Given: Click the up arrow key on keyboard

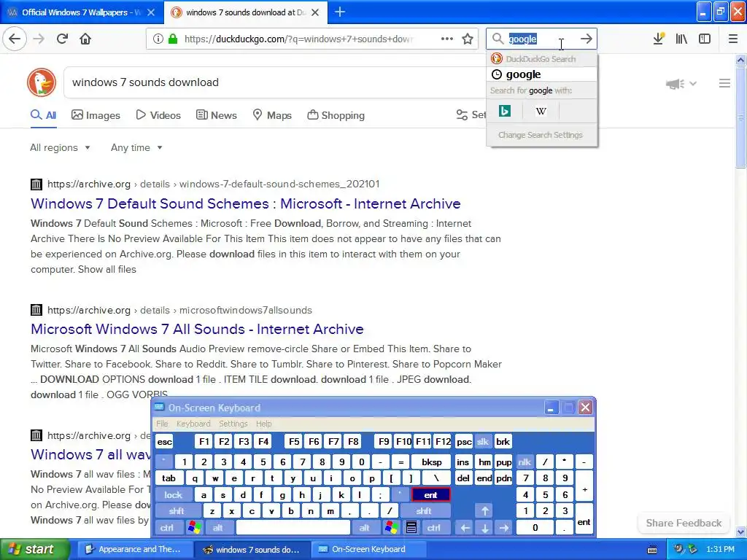Looking at the screenshot, I should (x=484, y=511).
